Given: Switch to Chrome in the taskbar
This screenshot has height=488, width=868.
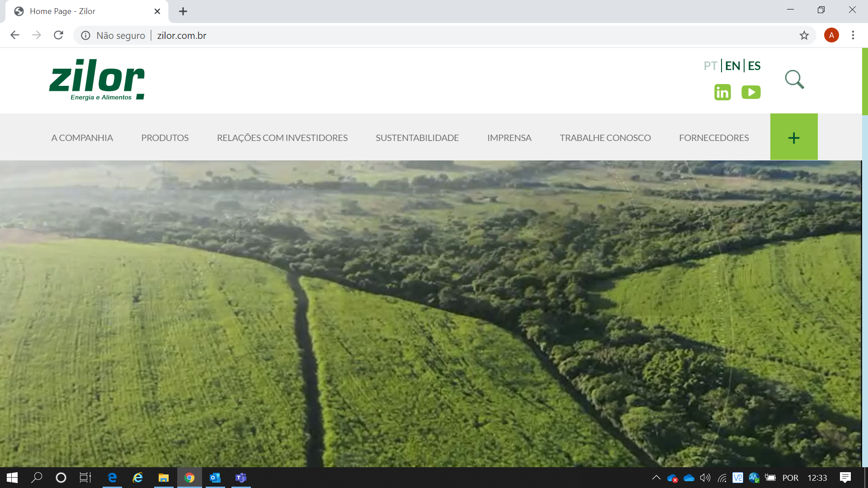Looking at the screenshot, I should click(x=189, y=478).
